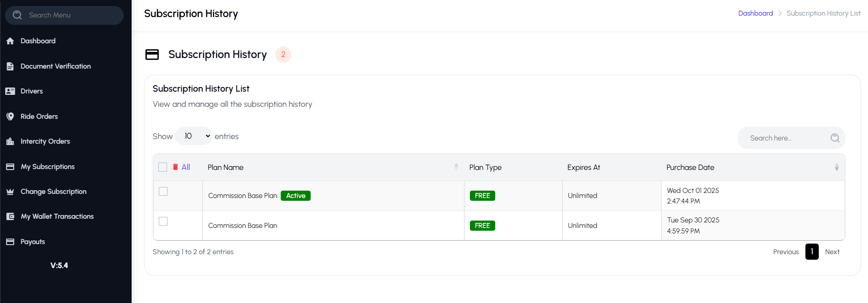868x303 pixels.
Task: Sort table by Plan Name column arrows
Action: click(456, 167)
